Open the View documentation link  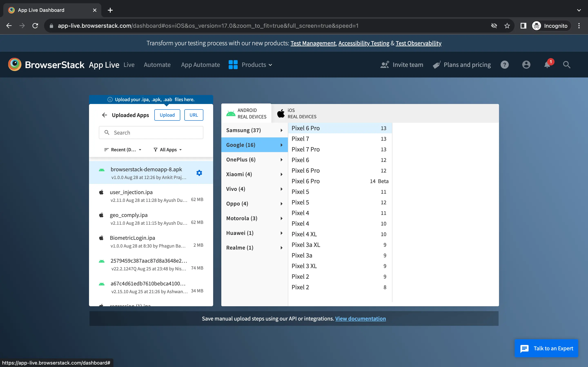[360, 318]
